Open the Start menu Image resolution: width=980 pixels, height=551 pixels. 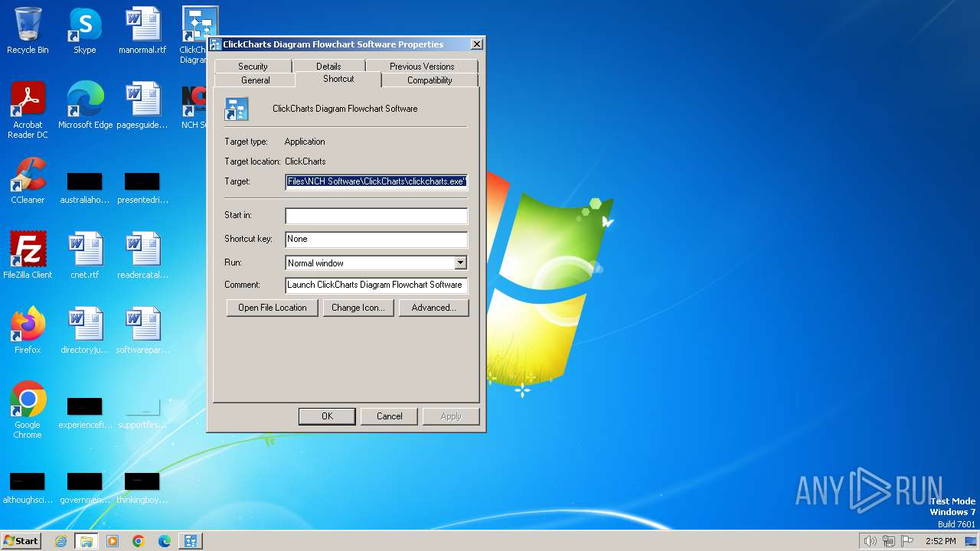[21, 541]
